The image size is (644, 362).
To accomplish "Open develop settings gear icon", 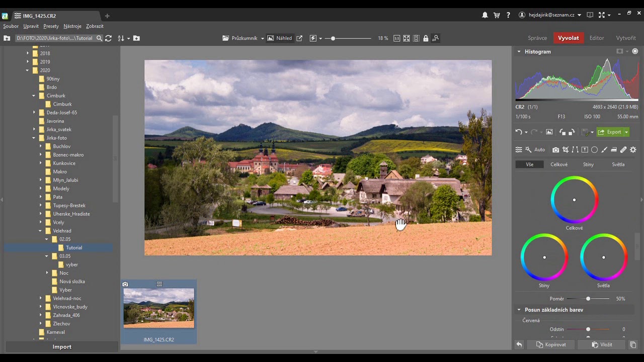I will [x=633, y=150].
